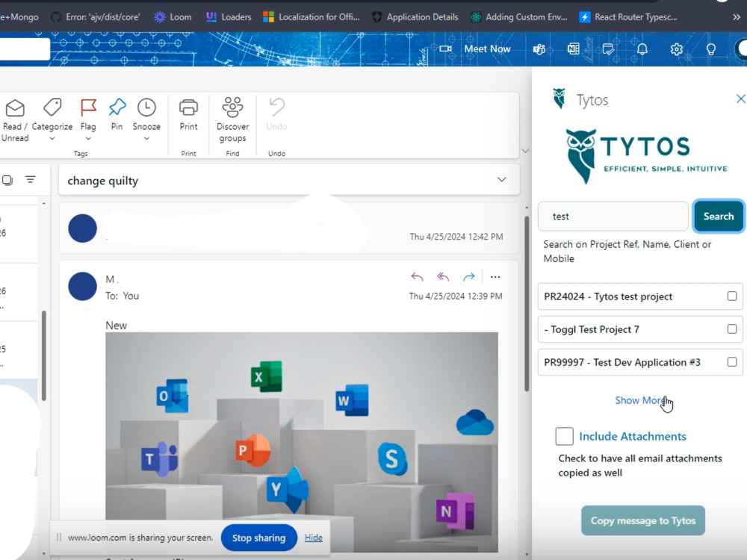The image size is (747, 560).
Task: Click the Tytos owl icon in panel header
Action: (x=560, y=99)
